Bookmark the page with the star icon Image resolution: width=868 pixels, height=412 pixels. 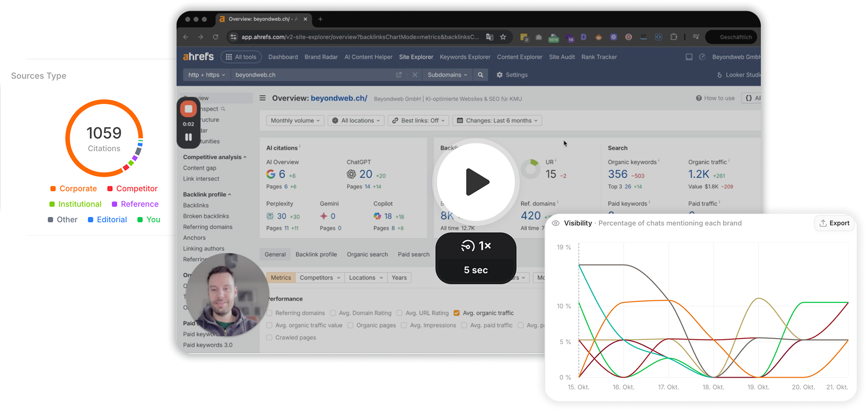click(503, 37)
